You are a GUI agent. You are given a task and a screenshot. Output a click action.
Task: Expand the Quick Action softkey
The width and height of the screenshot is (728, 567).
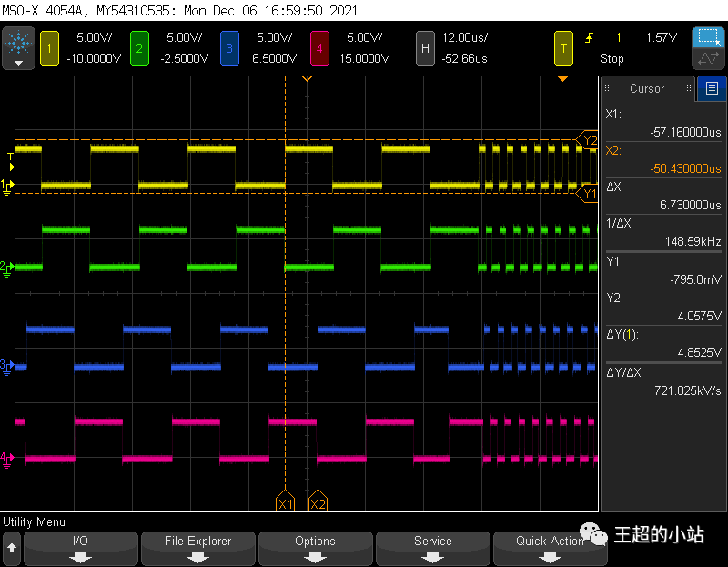tap(550, 547)
